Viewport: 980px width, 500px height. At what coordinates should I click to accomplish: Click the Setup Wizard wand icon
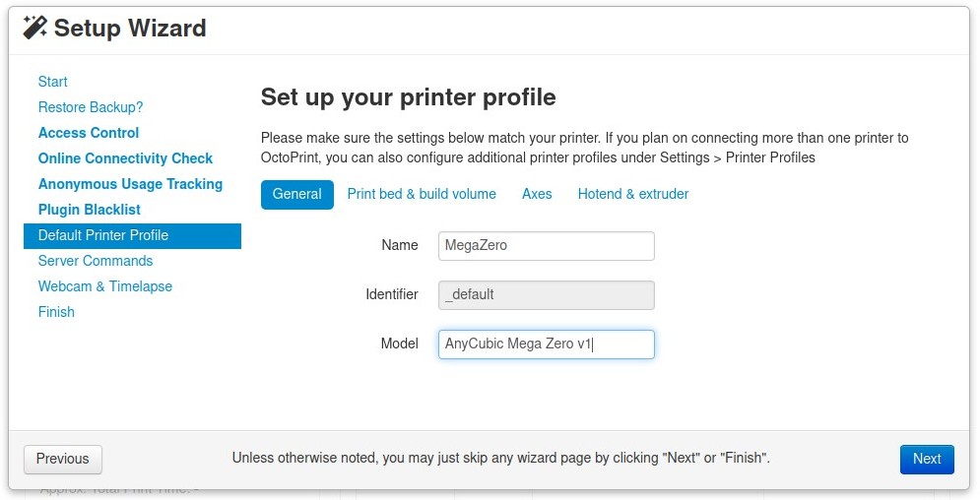[35, 28]
